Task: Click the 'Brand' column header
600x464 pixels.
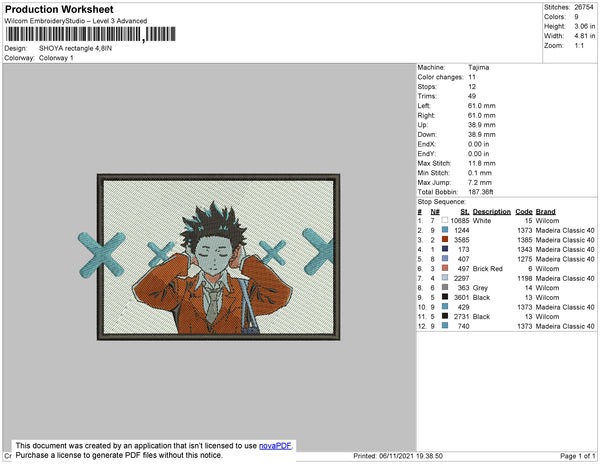Action: [x=545, y=212]
